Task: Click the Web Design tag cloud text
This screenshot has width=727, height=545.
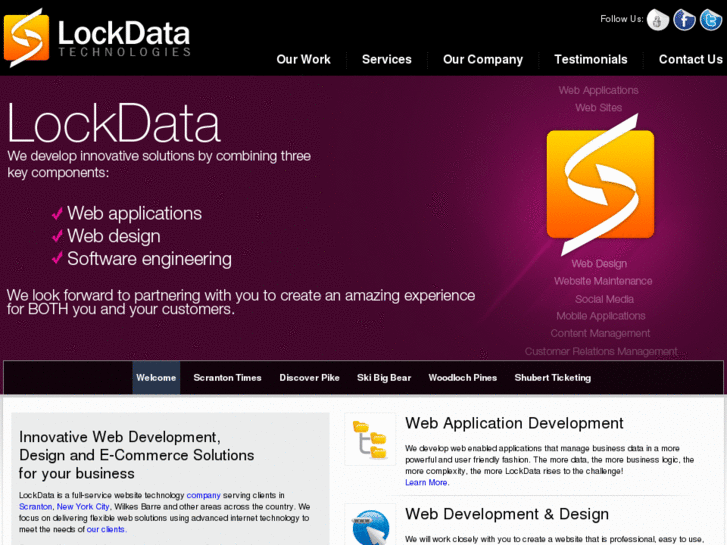Action: (599, 263)
